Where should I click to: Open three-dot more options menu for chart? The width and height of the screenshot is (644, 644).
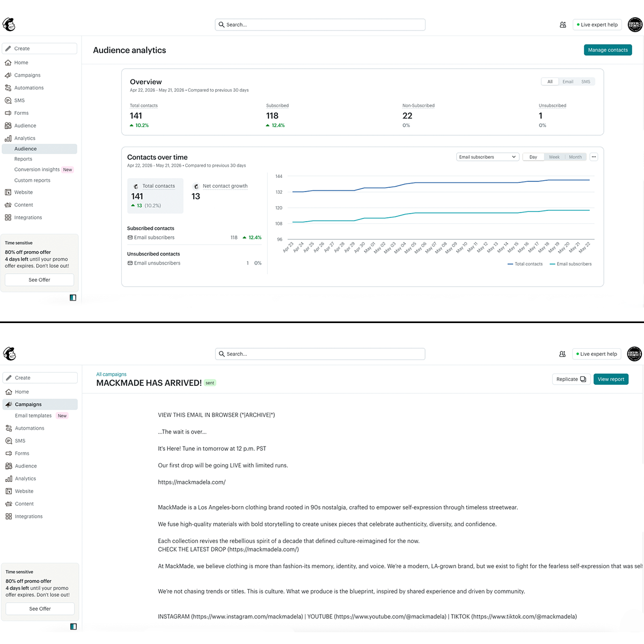(x=594, y=157)
